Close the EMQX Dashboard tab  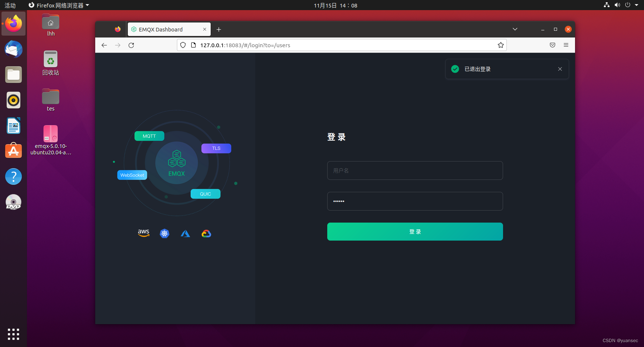tap(205, 29)
